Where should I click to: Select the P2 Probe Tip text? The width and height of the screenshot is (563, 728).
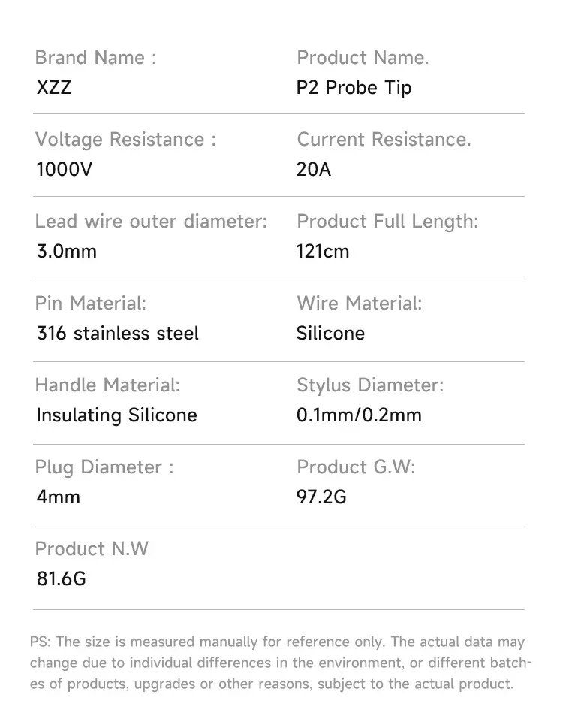point(354,88)
